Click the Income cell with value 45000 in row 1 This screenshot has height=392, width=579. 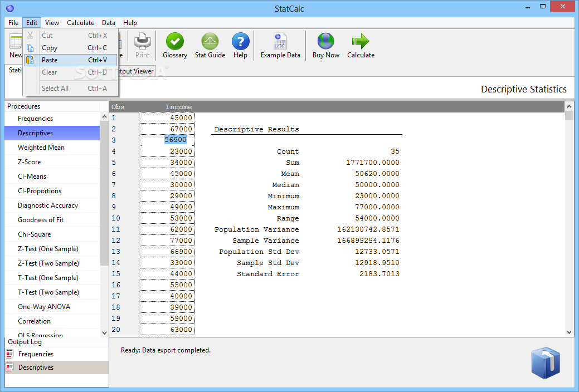pos(167,117)
